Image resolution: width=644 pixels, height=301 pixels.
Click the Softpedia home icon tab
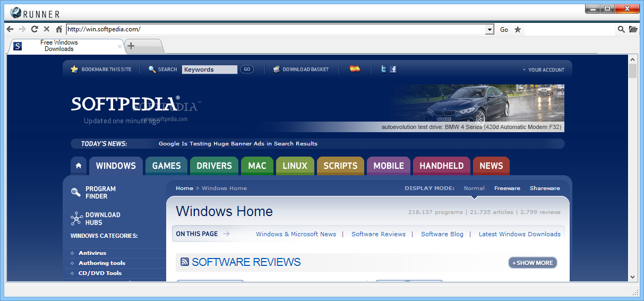tap(79, 166)
